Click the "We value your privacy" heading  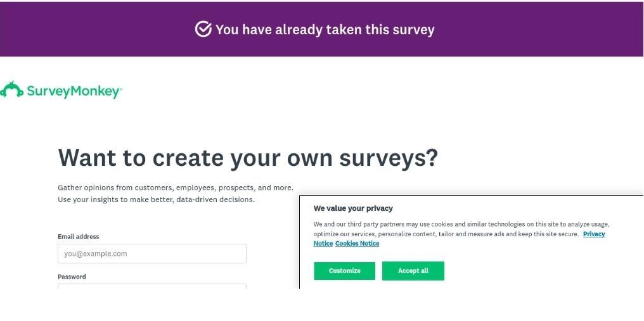click(x=353, y=208)
